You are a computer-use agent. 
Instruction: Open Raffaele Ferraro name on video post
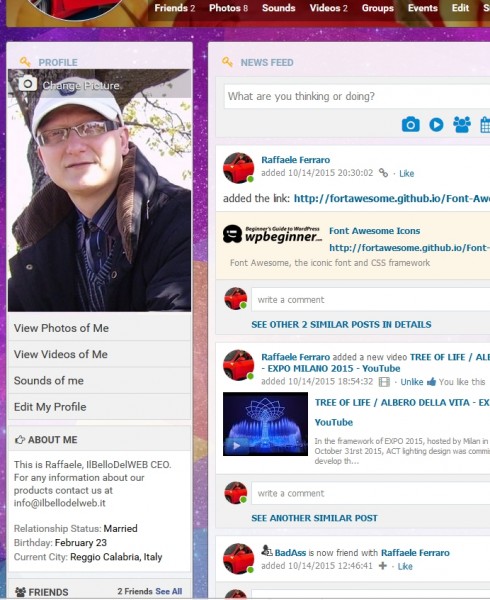click(x=296, y=357)
